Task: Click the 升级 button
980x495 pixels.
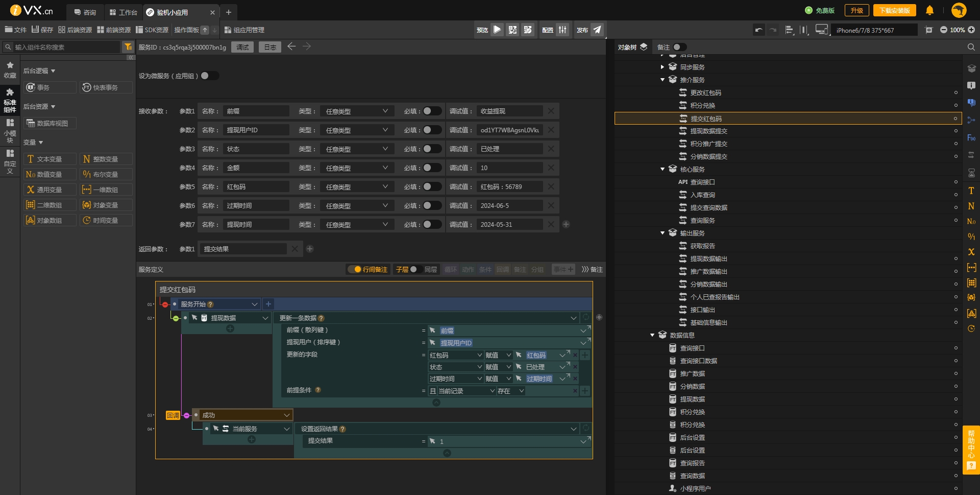Action: click(x=856, y=10)
